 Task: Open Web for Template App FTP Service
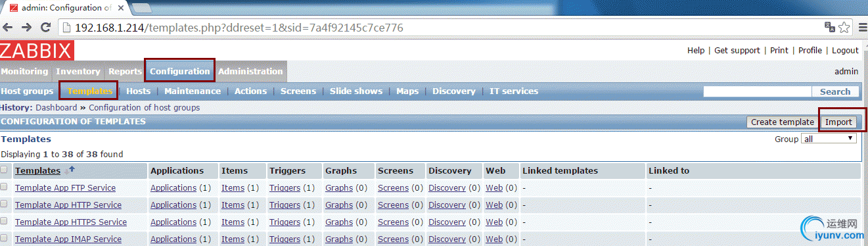pyautogui.click(x=494, y=187)
